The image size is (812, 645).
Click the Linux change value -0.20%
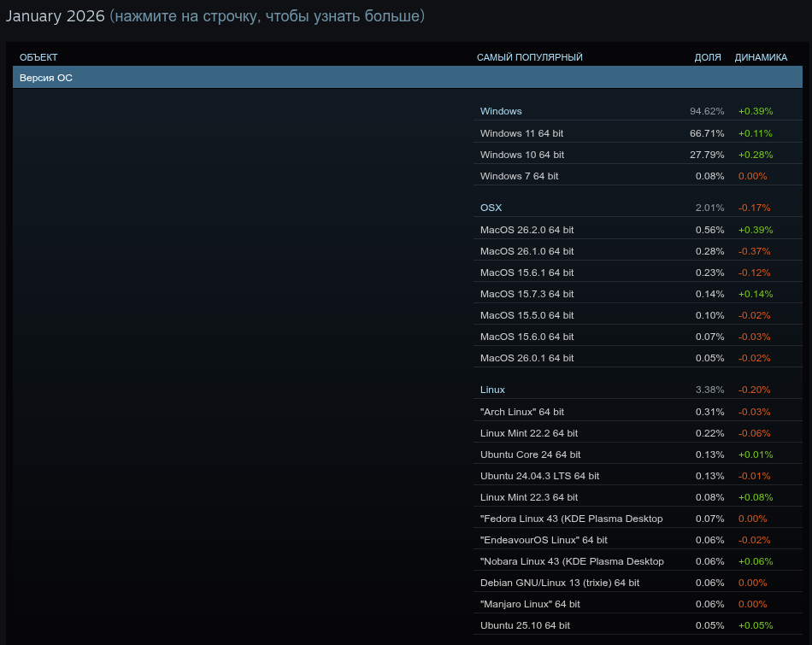(755, 390)
